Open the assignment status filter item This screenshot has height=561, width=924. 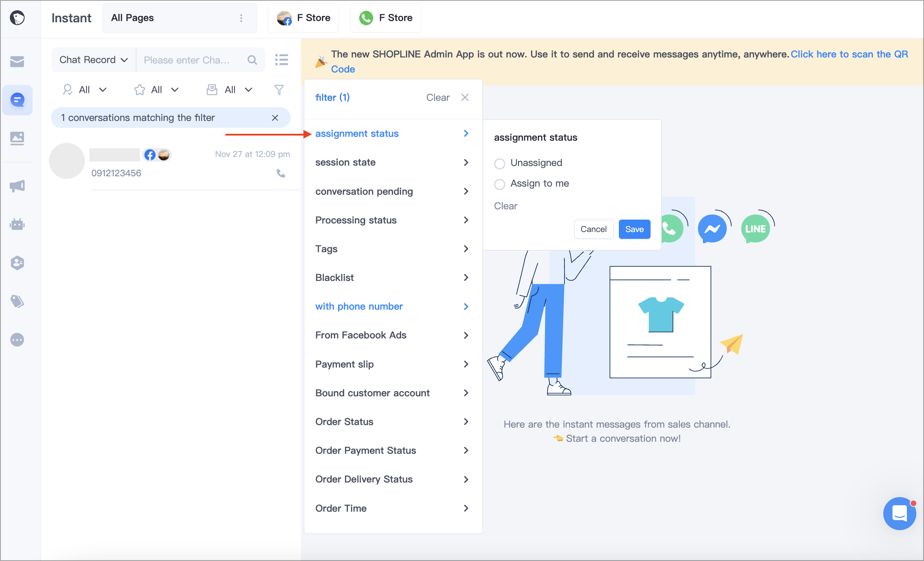coord(393,133)
